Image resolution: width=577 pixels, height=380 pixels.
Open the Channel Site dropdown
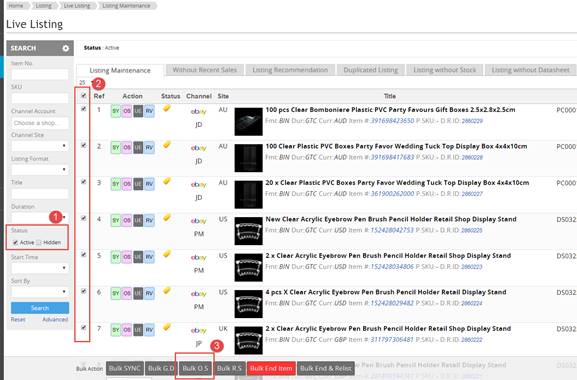pos(40,146)
